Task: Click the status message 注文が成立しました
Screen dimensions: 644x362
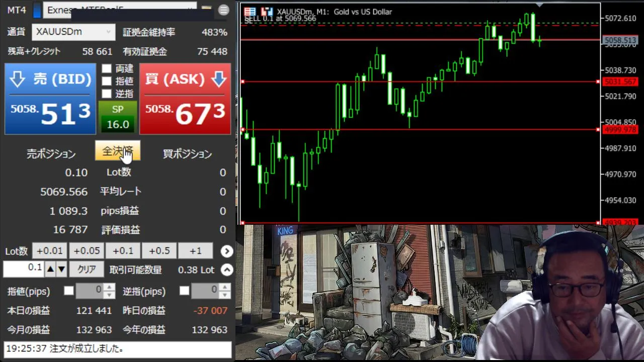Action: tap(87, 348)
